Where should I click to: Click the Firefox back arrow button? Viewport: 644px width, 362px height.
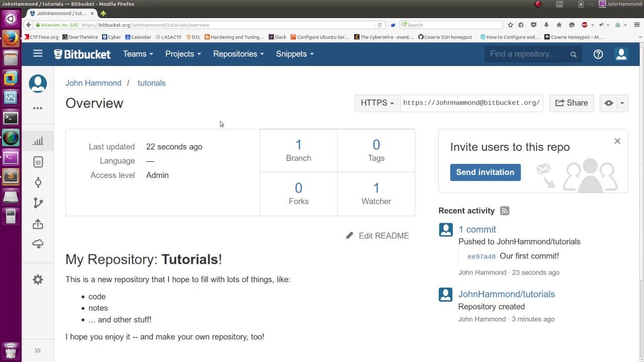coord(29,25)
